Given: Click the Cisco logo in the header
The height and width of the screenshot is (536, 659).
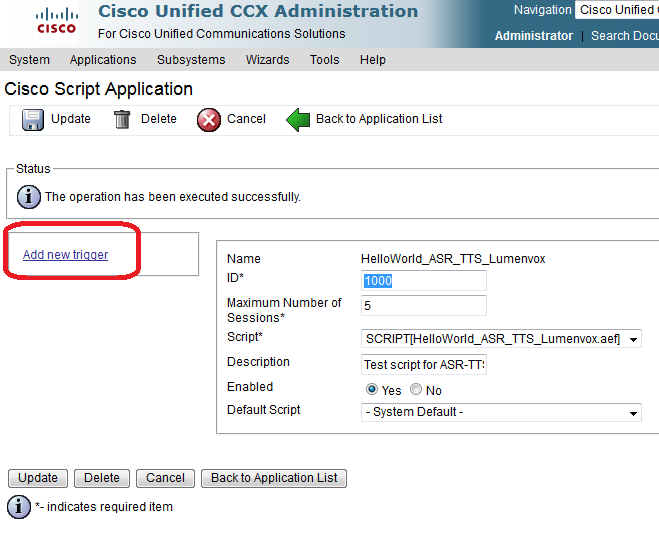Looking at the screenshot, I should point(56,22).
